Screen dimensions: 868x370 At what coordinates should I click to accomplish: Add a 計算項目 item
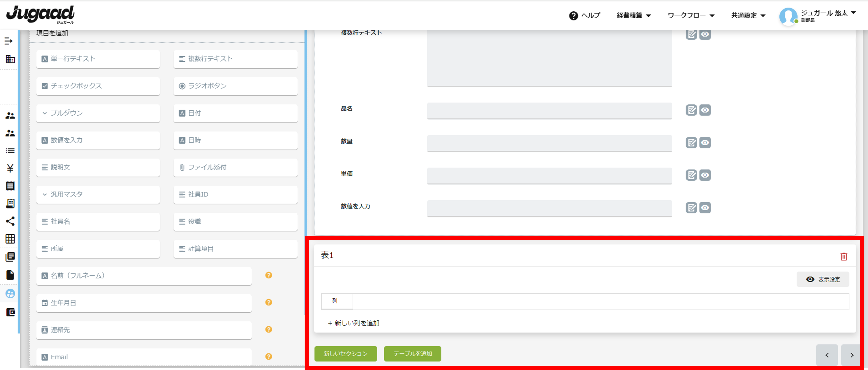[235, 249]
